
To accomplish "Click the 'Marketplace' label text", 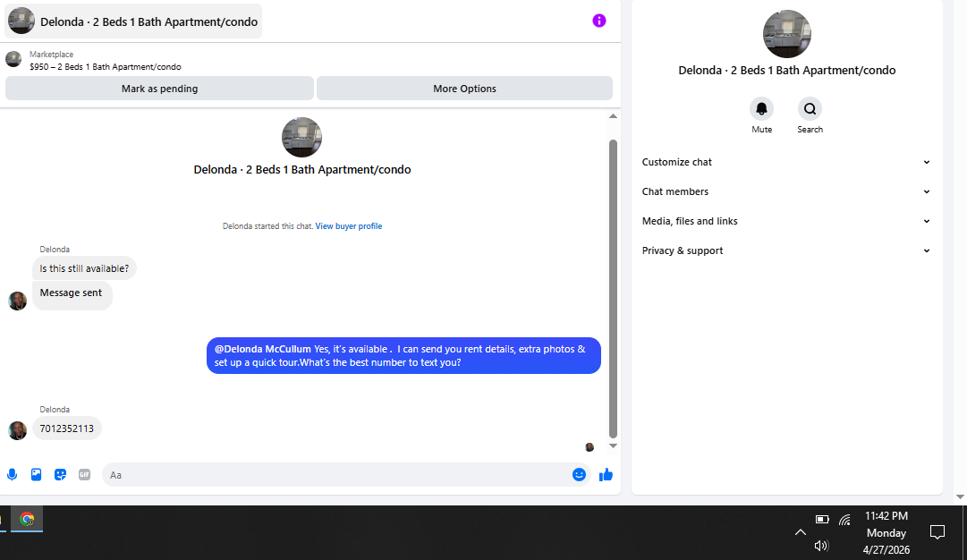I will (51, 55).
